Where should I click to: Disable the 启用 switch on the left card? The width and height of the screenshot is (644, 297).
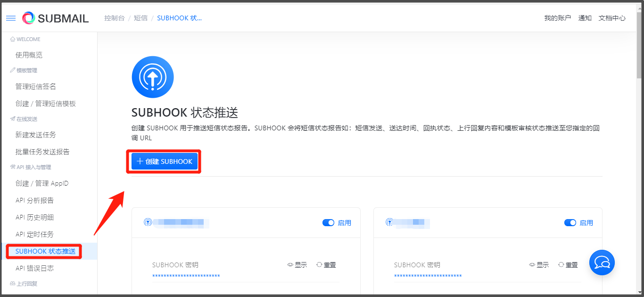click(329, 223)
